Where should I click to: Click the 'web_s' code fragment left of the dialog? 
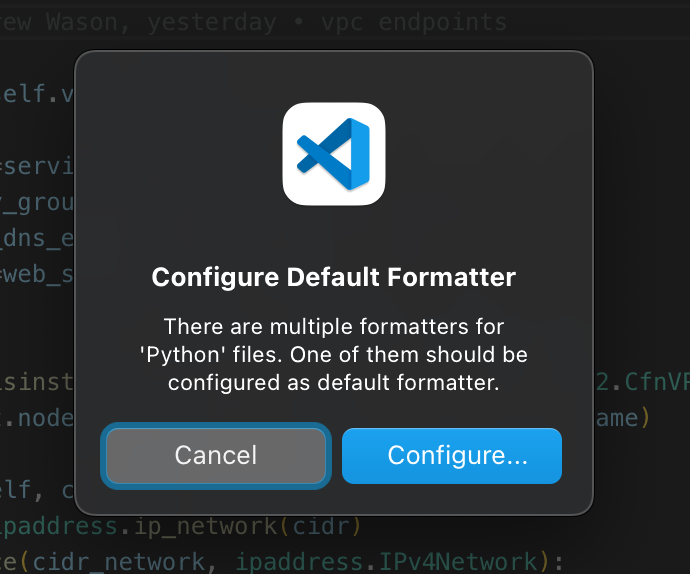point(37,274)
